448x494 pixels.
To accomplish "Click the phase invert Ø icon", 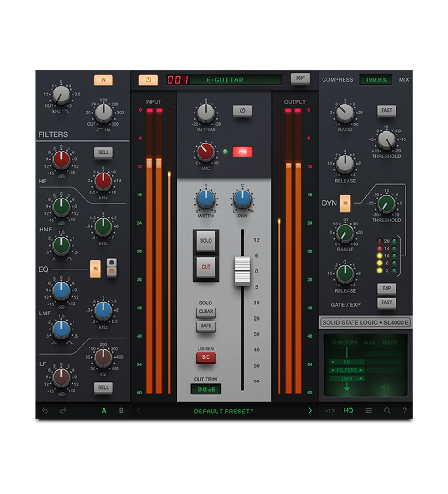I will (243, 111).
